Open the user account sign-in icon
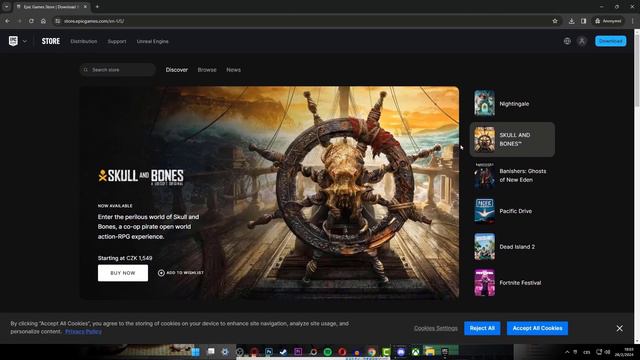Viewport: 640px width, 360px height. click(x=582, y=41)
